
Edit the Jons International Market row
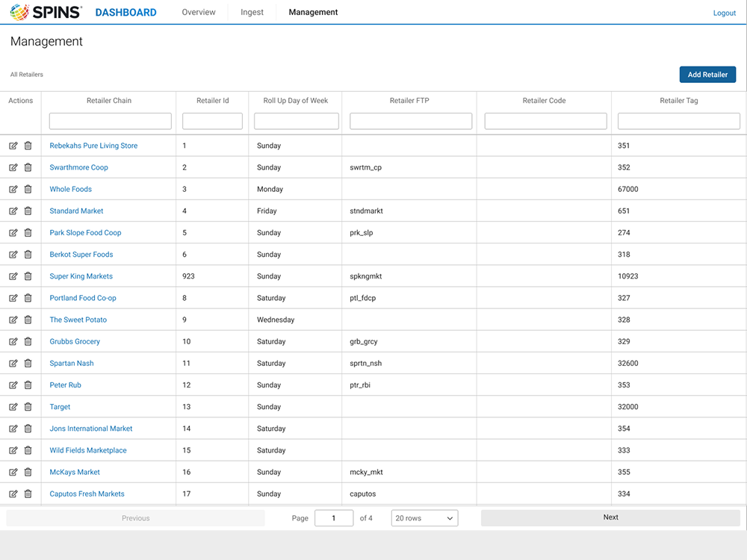[x=13, y=429]
